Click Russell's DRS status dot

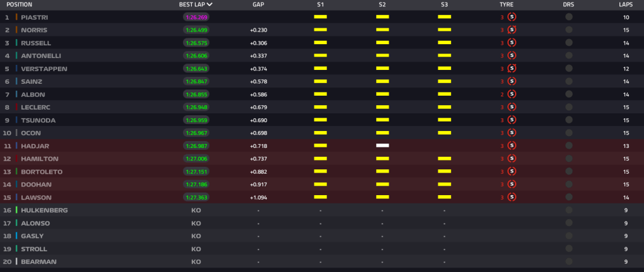[569, 43]
